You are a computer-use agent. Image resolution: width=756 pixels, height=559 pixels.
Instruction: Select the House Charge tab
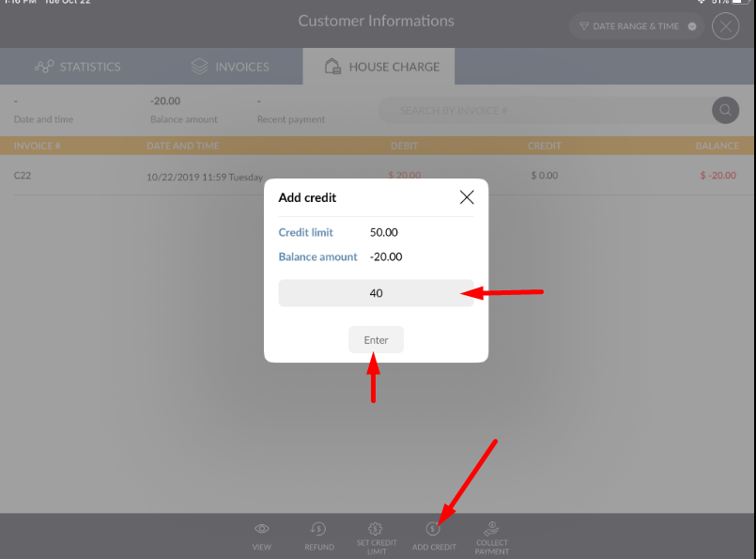(378, 67)
